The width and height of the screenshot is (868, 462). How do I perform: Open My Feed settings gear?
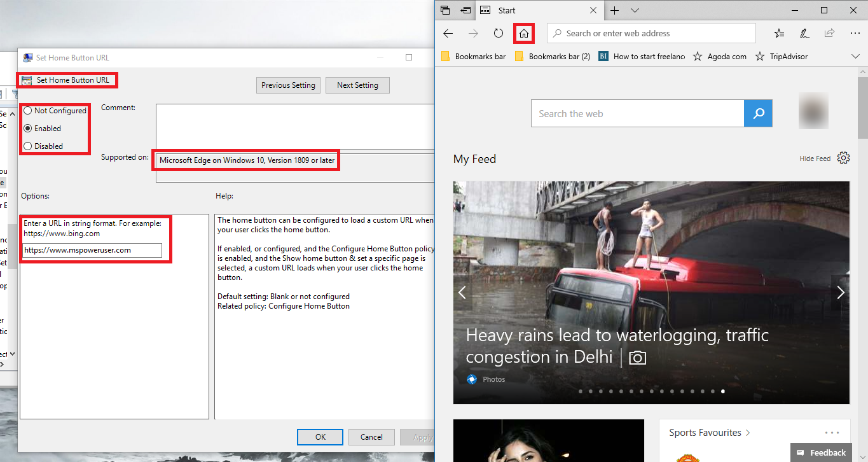(x=843, y=158)
